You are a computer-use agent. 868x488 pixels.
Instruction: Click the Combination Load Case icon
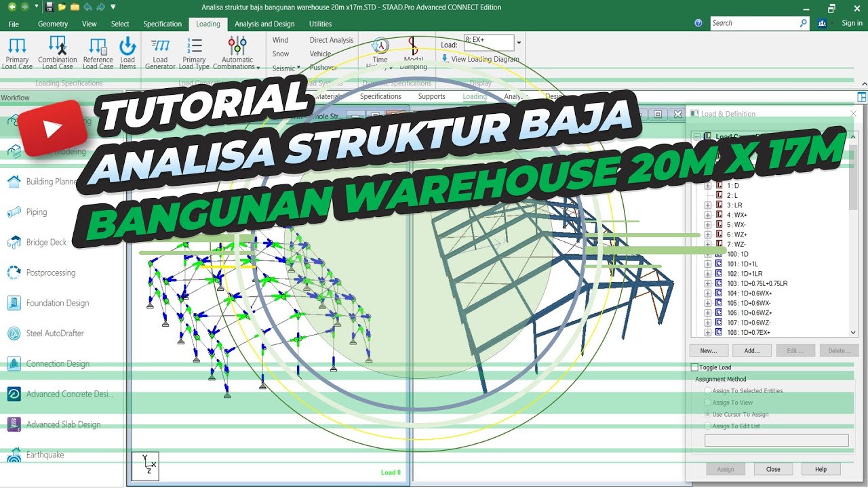click(x=58, y=54)
